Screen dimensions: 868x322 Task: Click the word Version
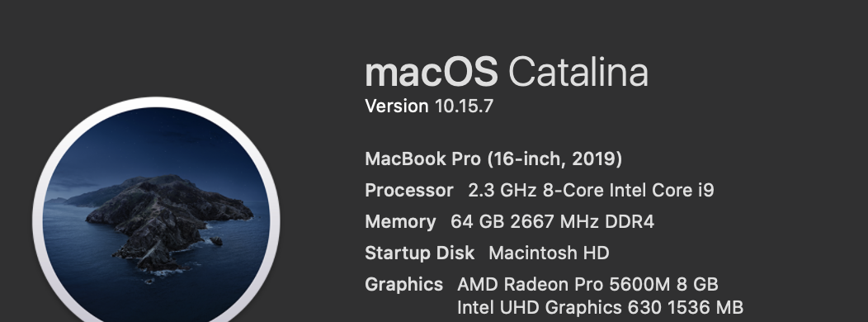(x=397, y=106)
